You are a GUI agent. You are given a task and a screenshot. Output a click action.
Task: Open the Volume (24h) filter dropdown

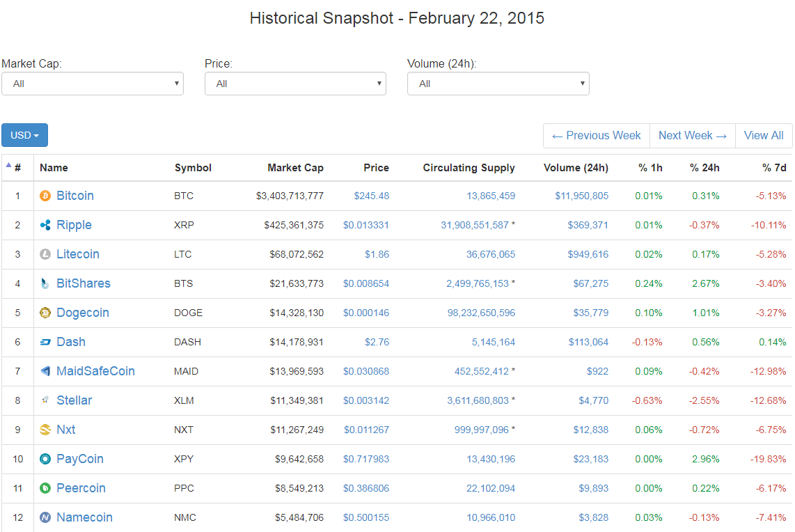point(498,84)
